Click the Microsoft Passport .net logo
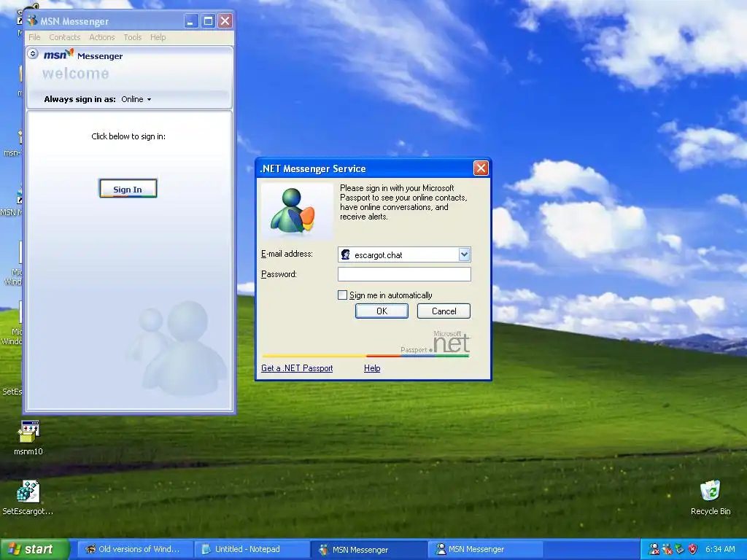The height and width of the screenshot is (560, 747). click(x=435, y=343)
